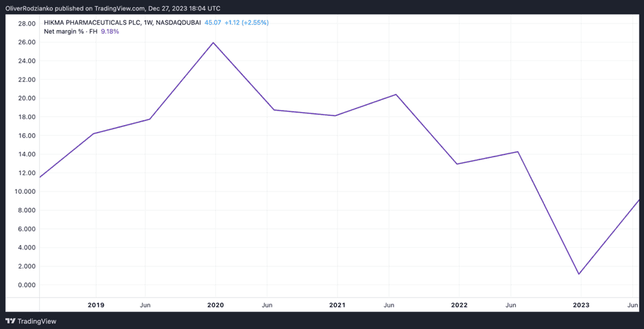644x329 pixels.
Task: Click the OliverRodzianko author name in the header
Action: coord(33,8)
